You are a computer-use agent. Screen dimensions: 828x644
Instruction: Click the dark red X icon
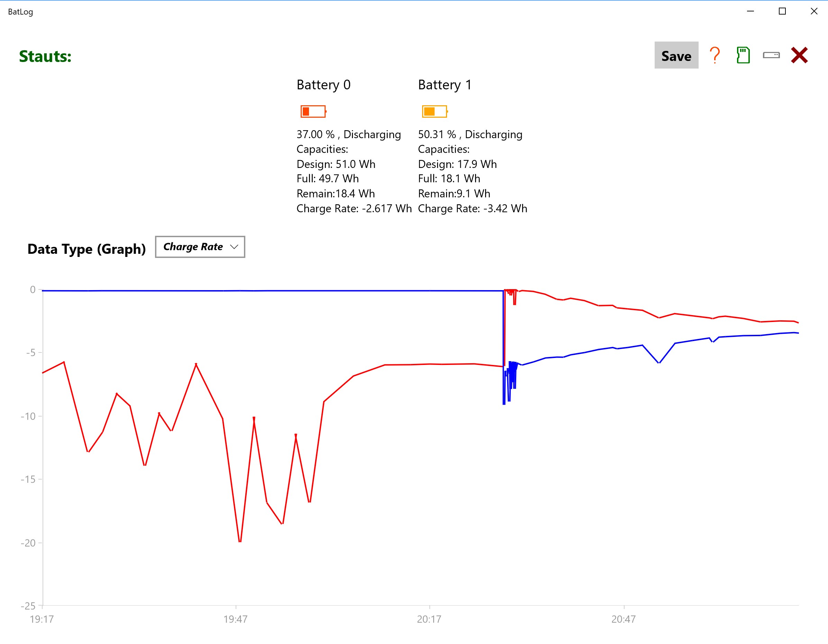click(799, 55)
